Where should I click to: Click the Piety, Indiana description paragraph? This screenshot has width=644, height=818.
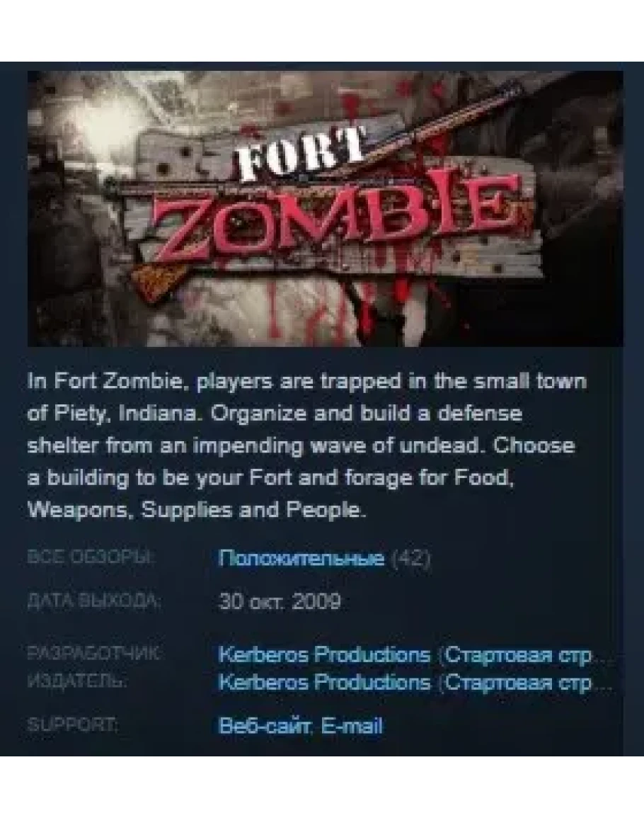tap(307, 445)
